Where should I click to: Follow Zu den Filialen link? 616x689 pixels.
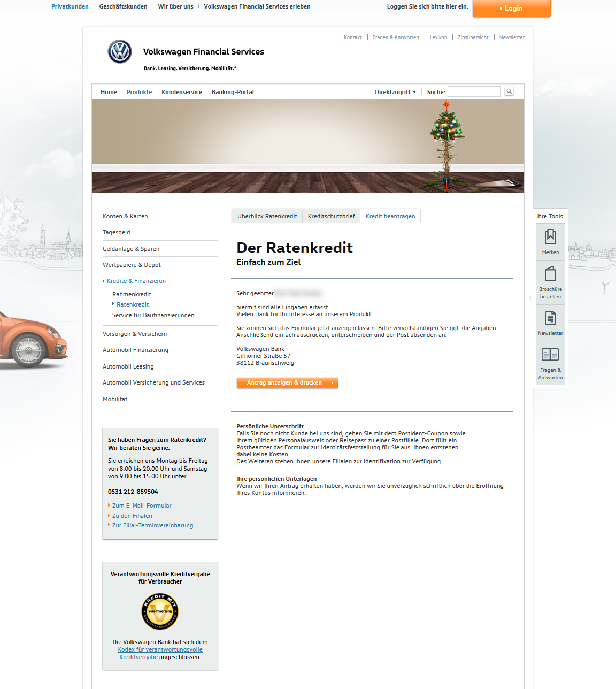tap(132, 516)
